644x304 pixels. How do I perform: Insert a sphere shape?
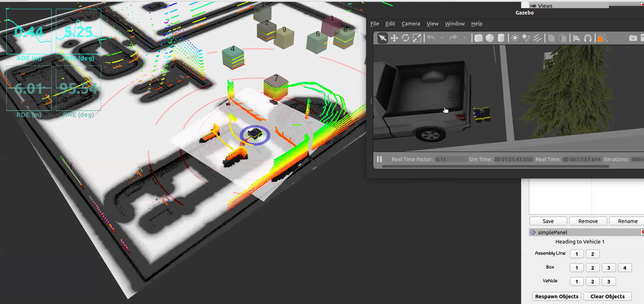click(x=490, y=38)
